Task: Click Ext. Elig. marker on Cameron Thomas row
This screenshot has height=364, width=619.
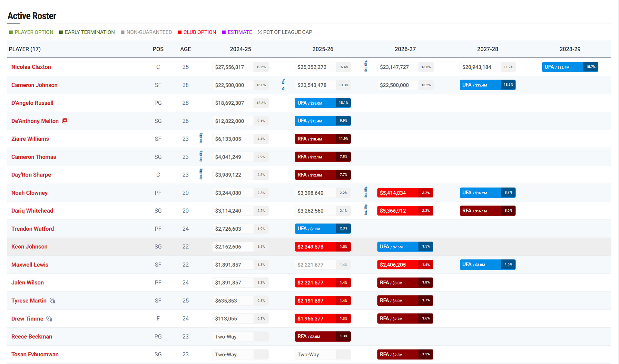Action: pos(201,156)
